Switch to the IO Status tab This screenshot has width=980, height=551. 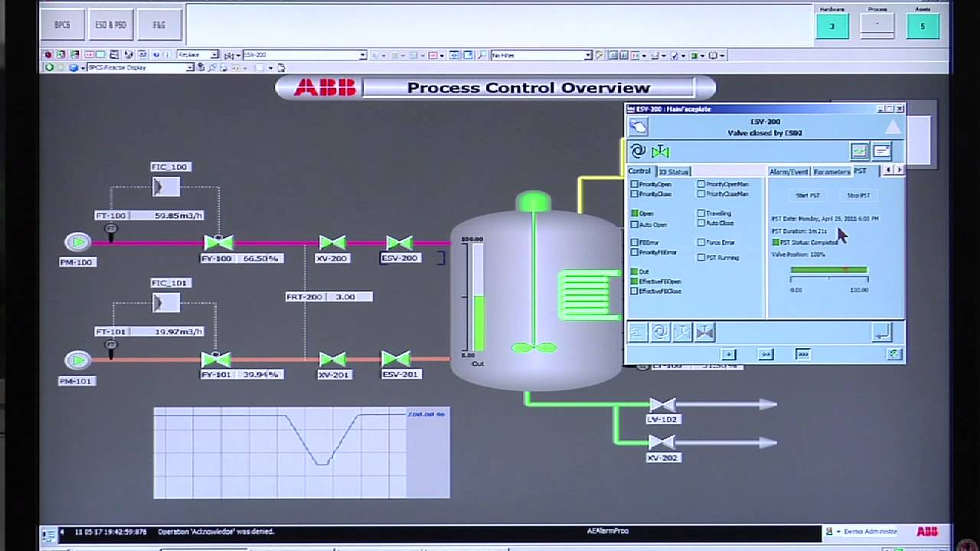click(674, 171)
